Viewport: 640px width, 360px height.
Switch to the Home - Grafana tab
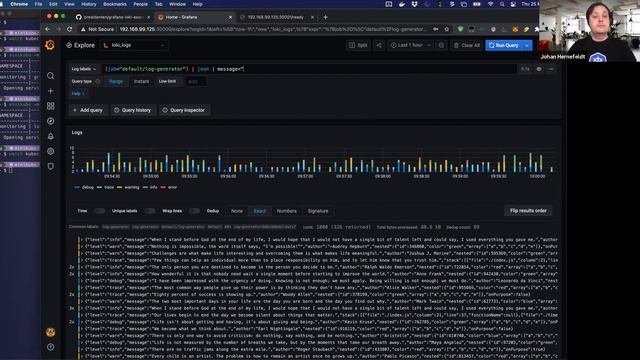click(x=195, y=17)
